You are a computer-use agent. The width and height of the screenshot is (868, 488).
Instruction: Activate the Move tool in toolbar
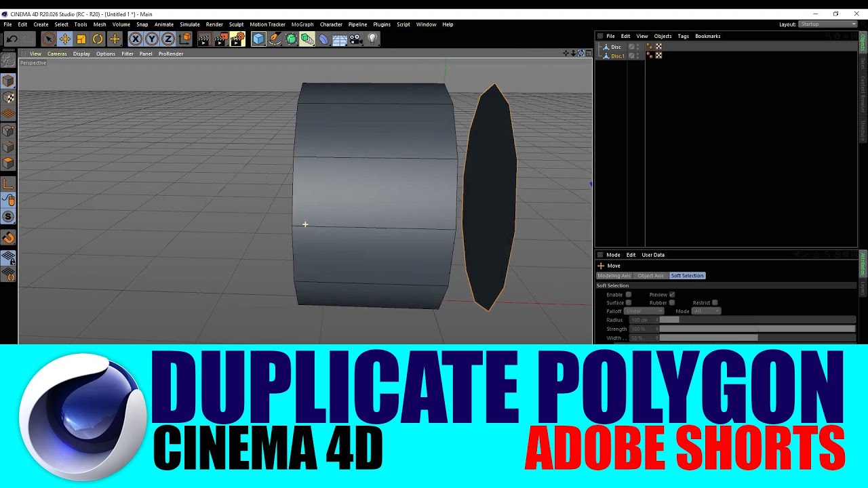click(65, 39)
